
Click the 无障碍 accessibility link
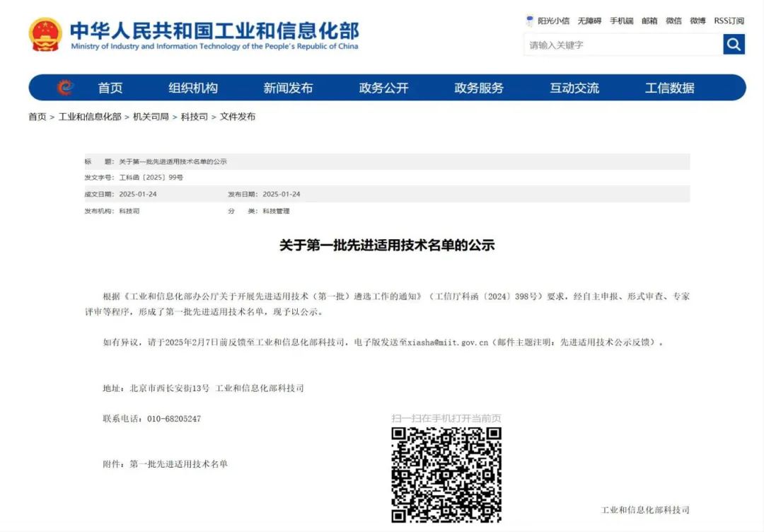click(x=589, y=21)
